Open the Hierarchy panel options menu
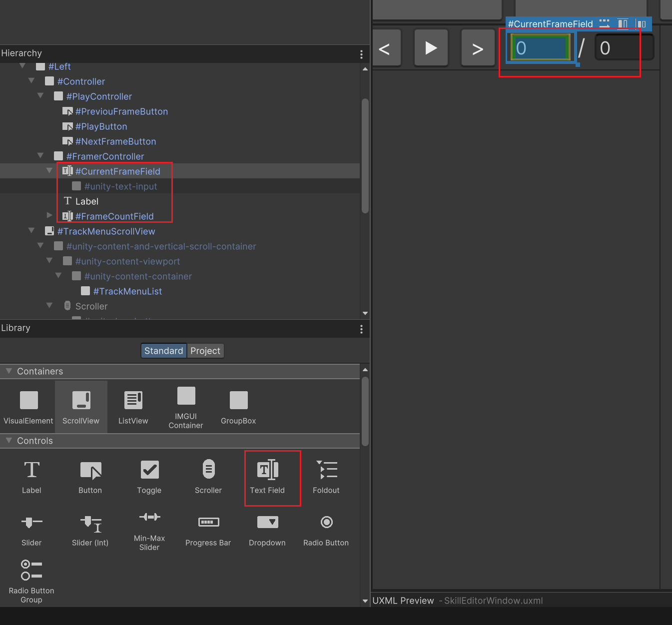672x625 pixels. click(x=361, y=54)
